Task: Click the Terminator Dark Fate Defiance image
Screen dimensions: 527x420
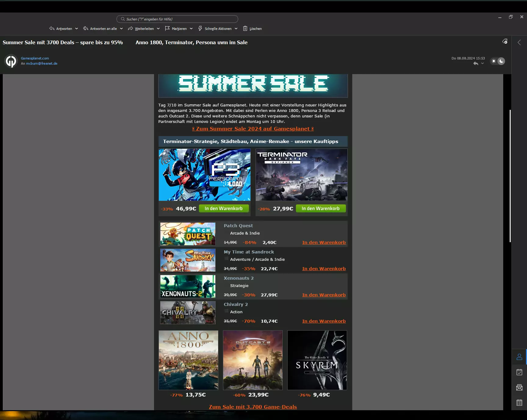Action: pos(302,175)
